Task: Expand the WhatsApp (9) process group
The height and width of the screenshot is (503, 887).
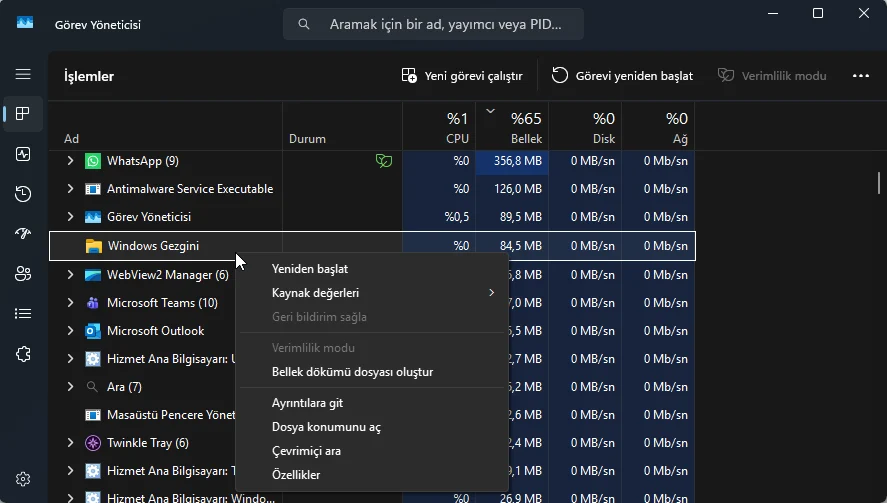Action: pos(70,161)
